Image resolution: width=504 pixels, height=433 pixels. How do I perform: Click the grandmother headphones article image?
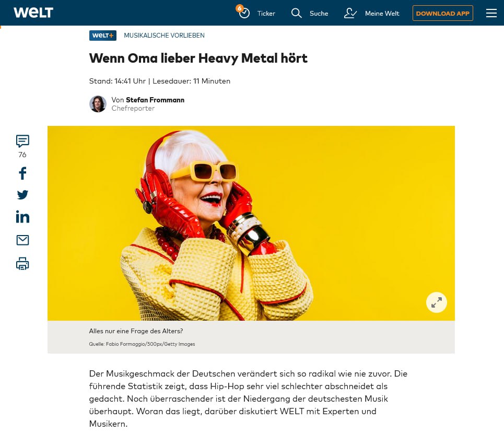[251, 223]
